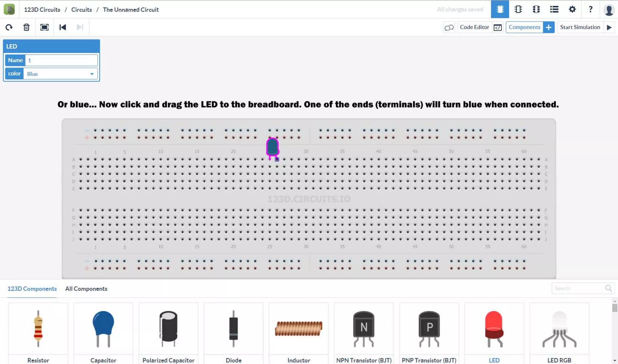Switch to the schematic view icon
Screen dimensions: 618x364
[x=518, y=9]
